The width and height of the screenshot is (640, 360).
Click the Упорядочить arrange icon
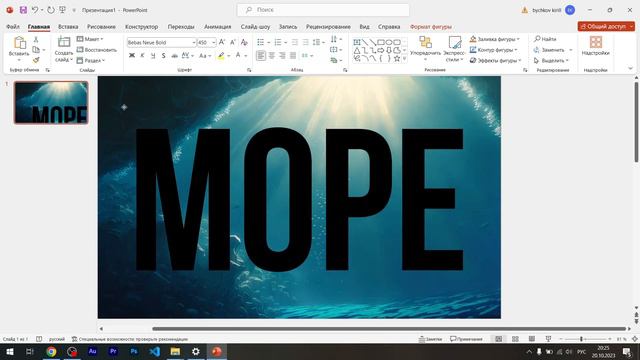coord(425,42)
